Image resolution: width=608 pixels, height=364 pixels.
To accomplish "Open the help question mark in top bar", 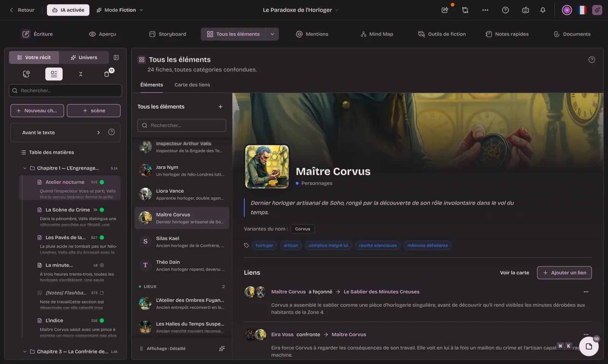I will coord(505,10).
